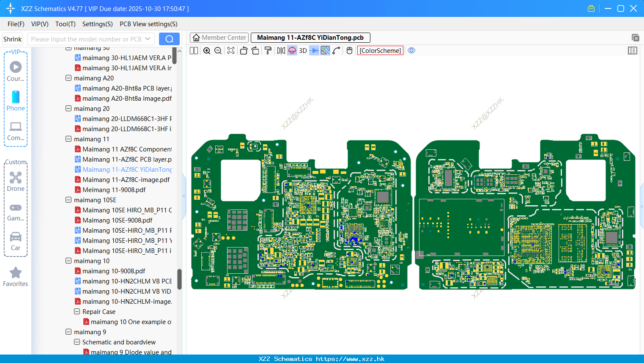Open the side panel layout icon on the toolbar
Viewport: 644px width, 363px height.
tap(633, 50)
